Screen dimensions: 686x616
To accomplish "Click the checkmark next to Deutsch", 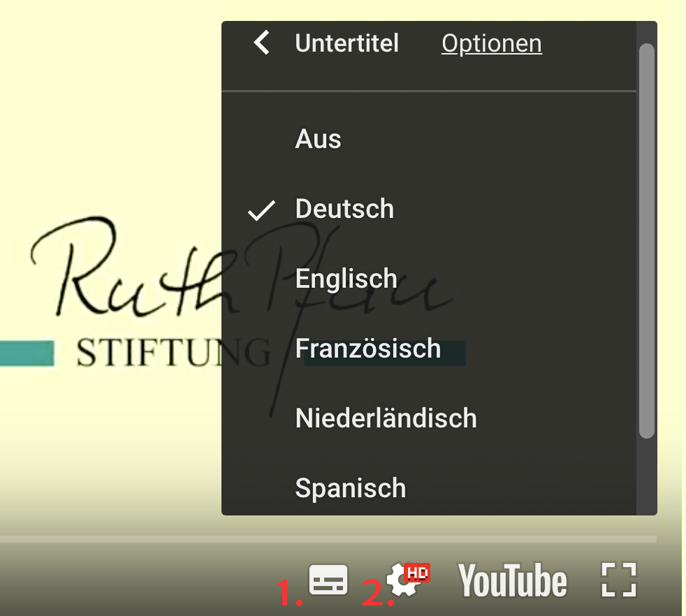I will pyautogui.click(x=262, y=210).
